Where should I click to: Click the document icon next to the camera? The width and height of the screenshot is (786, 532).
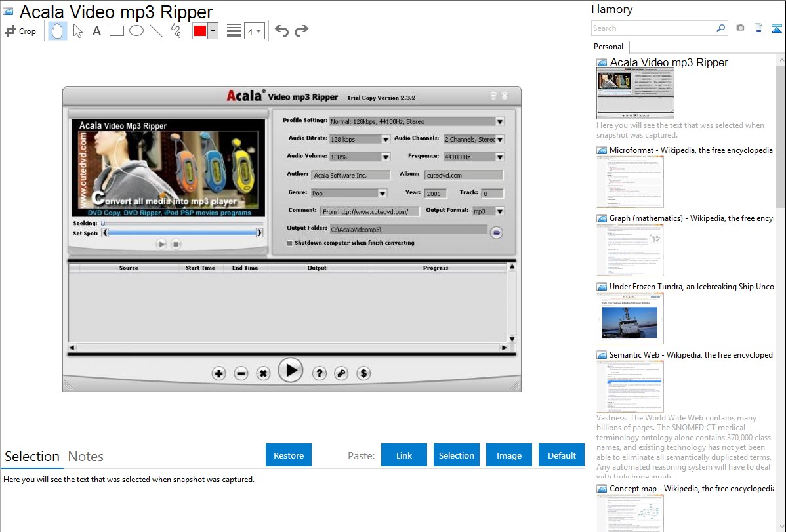[758, 28]
